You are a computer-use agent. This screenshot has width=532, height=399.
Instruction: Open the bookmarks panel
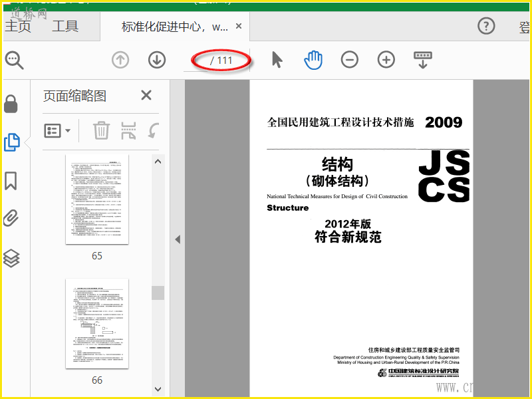point(11,181)
